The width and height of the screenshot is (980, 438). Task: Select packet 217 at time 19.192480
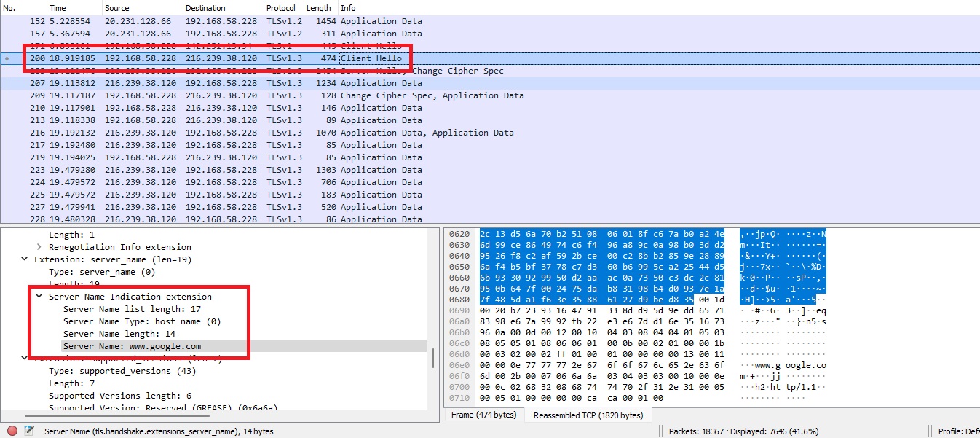click(x=490, y=145)
